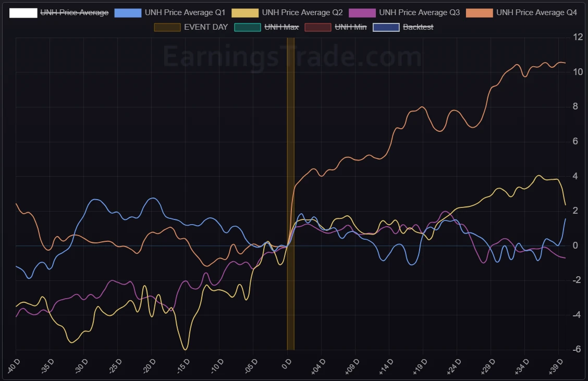Show the hidden UNH Price Average series label
Image resolution: width=588 pixels, height=381 pixels.
tap(75, 13)
